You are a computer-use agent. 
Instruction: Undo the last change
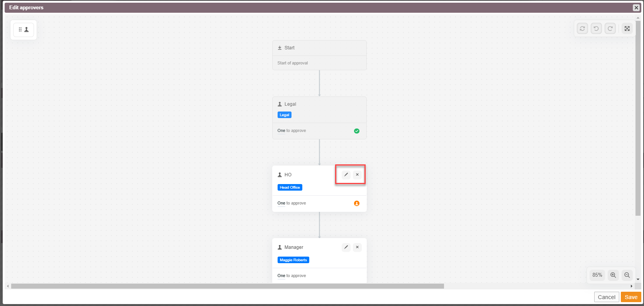[x=596, y=29]
